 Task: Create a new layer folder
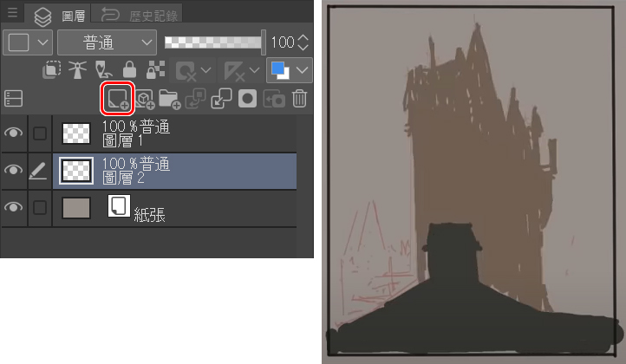pyautogui.click(x=169, y=99)
